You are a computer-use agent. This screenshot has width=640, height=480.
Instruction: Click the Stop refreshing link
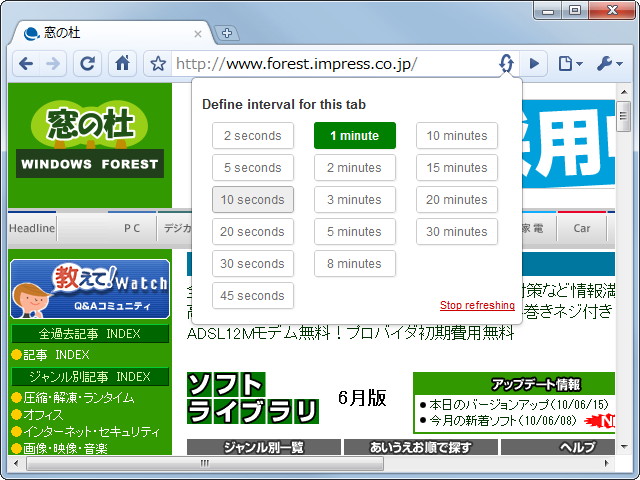point(477,305)
